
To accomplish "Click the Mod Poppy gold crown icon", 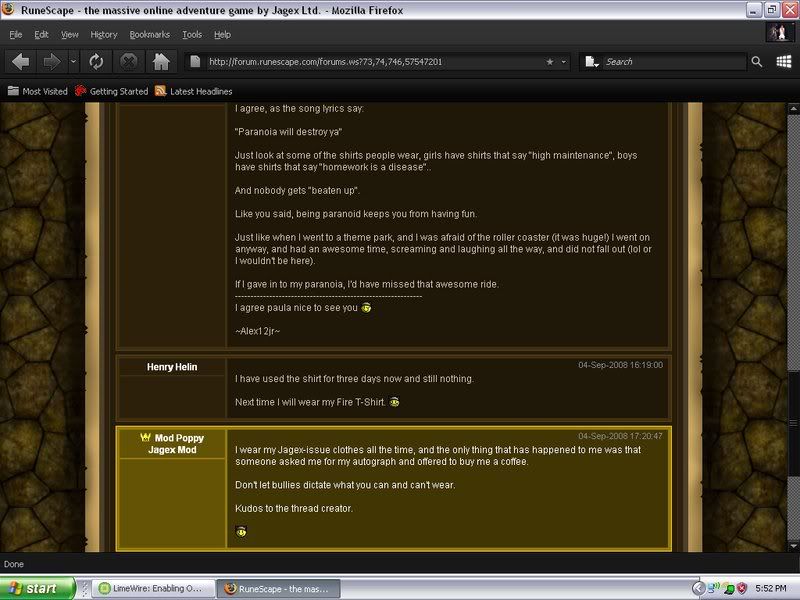I will (x=145, y=437).
